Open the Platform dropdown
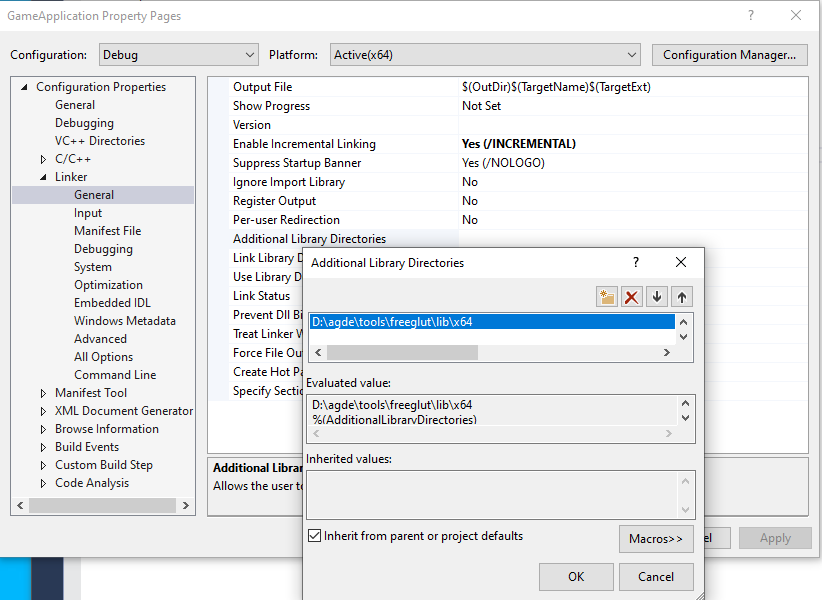The height and width of the screenshot is (600, 822). click(x=632, y=54)
